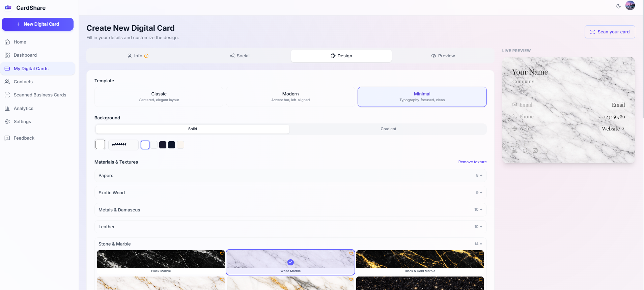Screen dimensions: 644x290
Task: Open Settings from sidebar
Action: coord(38,121)
